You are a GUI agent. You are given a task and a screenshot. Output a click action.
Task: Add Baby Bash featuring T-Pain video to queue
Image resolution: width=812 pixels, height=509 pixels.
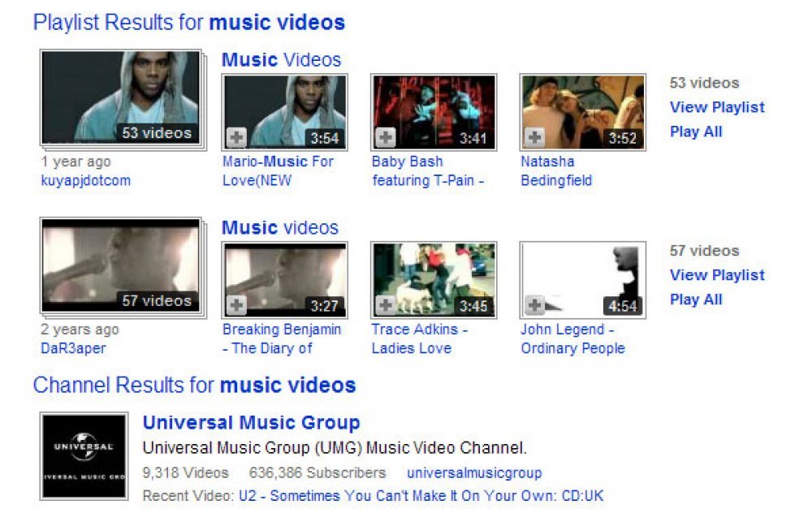tap(385, 138)
